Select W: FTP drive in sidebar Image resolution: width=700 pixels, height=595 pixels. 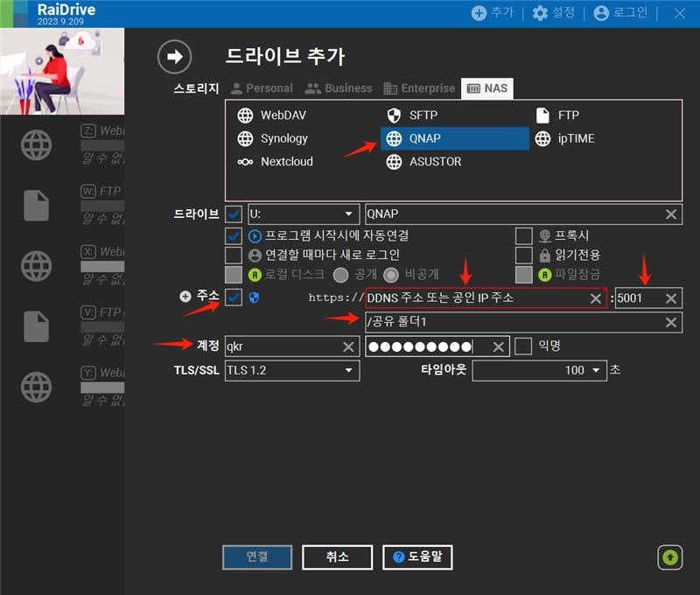pyautogui.click(x=62, y=206)
